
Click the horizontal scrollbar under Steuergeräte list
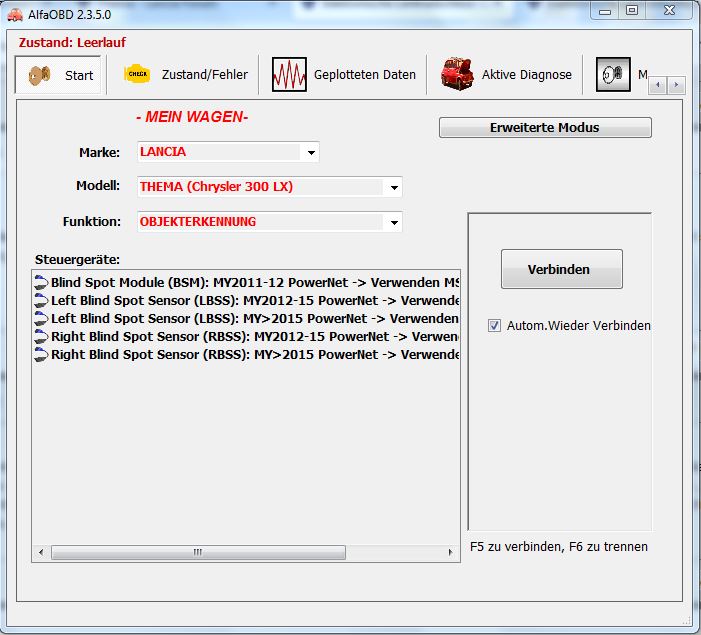click(198, 552)
